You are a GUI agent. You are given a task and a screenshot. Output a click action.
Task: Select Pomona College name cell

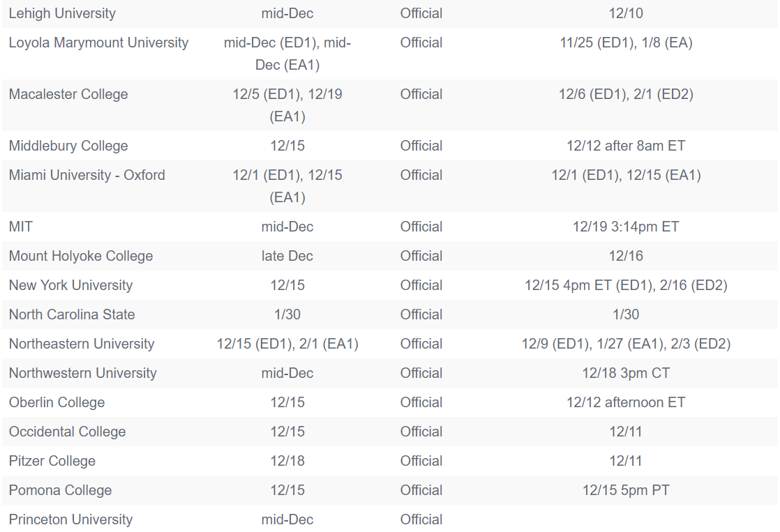[60, 490]
